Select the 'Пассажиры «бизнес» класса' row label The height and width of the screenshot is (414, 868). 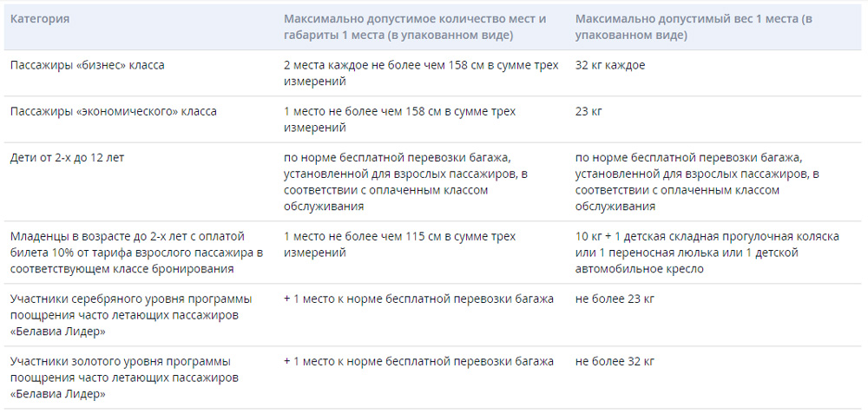[x=88, y=65]
